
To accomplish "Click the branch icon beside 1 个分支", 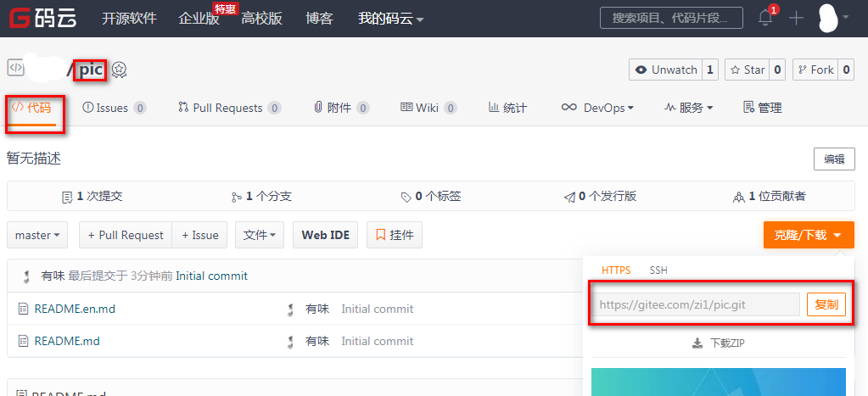I will (237, 197).
